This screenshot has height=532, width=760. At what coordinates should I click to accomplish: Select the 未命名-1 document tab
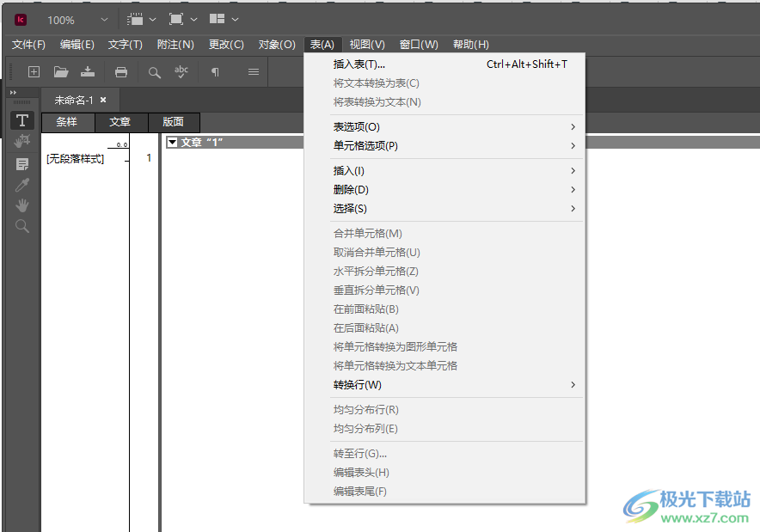[74, 101]
